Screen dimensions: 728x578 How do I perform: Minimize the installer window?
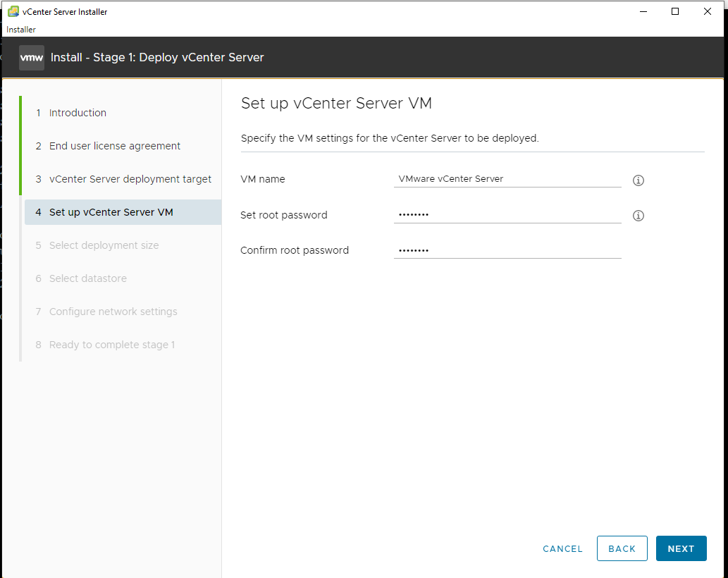pos(643,11)
